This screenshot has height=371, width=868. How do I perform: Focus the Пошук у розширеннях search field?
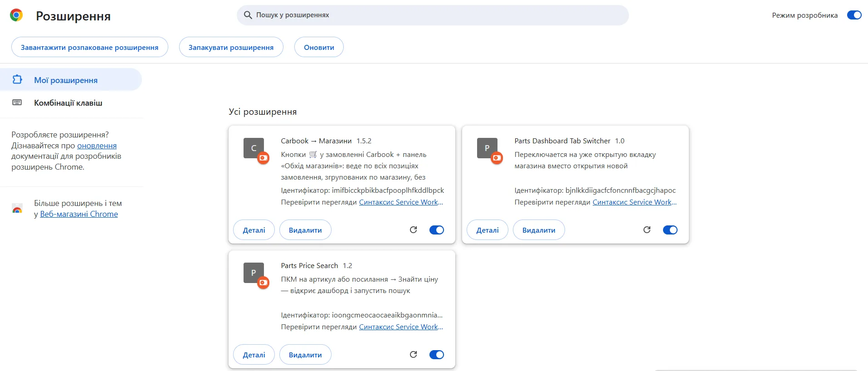click(433, 15)
